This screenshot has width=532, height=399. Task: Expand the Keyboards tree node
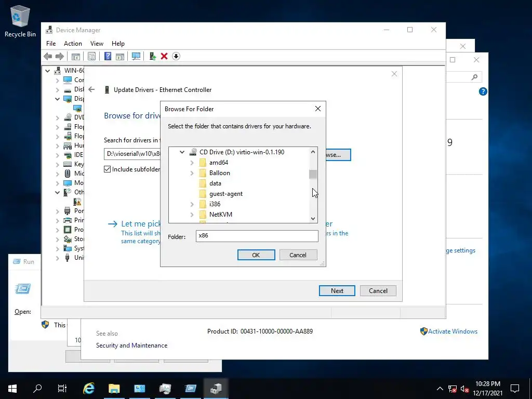click(57, 165)
